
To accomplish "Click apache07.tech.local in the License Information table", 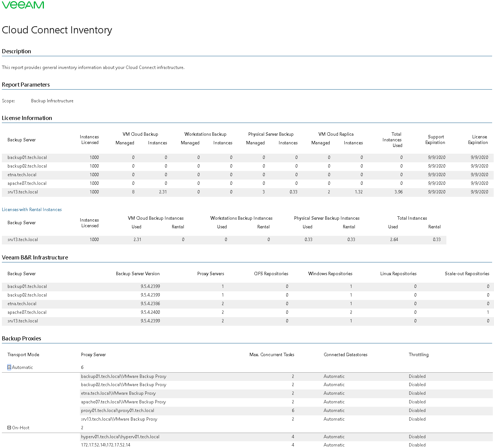I will (x=27, y=183).
